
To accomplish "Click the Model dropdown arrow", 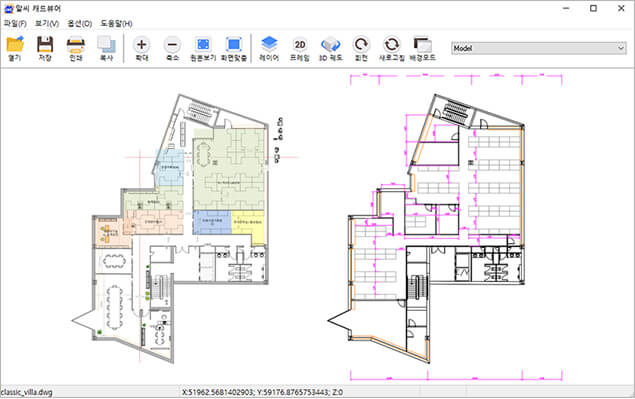I will click(621, 48).
